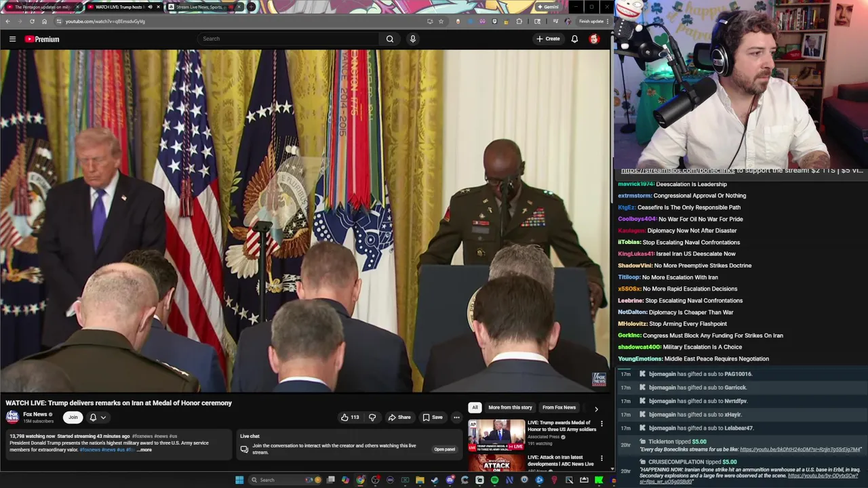Select More from this story chip

click(x=510, y=407)
